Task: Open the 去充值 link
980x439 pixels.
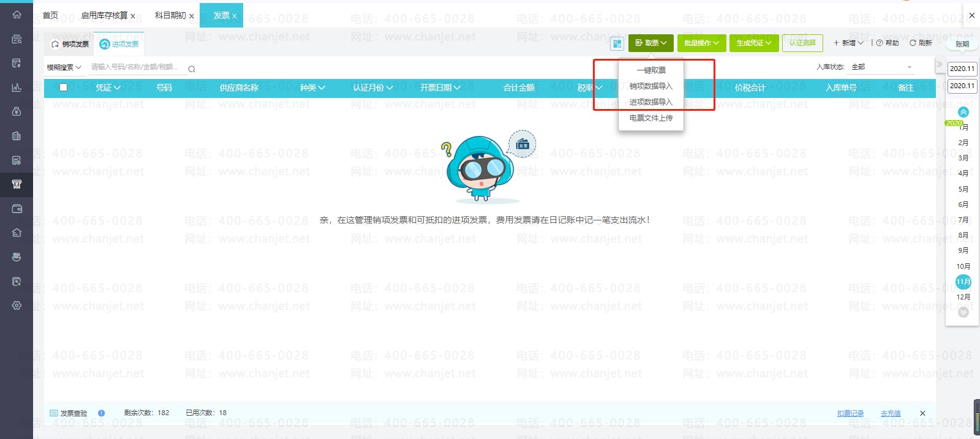Action: [x=891, y=413]
